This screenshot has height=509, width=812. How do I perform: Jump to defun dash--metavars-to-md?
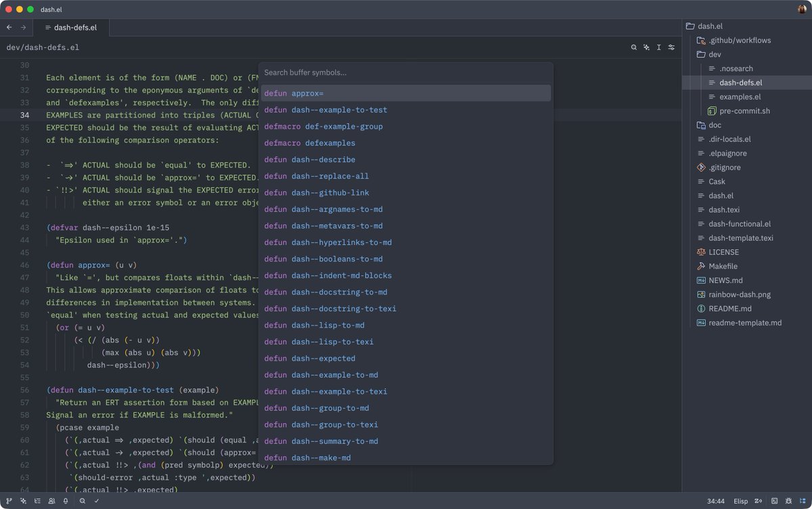[406, 226]
